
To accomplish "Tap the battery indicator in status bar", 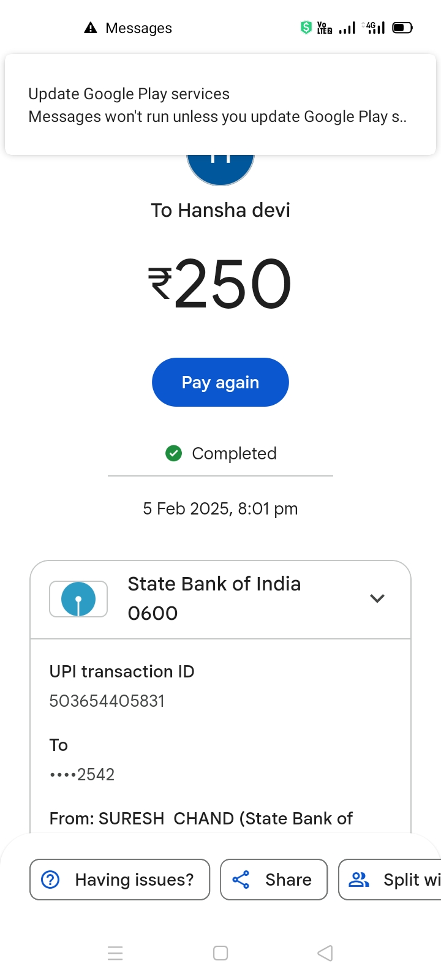I will tap(402, 28).
